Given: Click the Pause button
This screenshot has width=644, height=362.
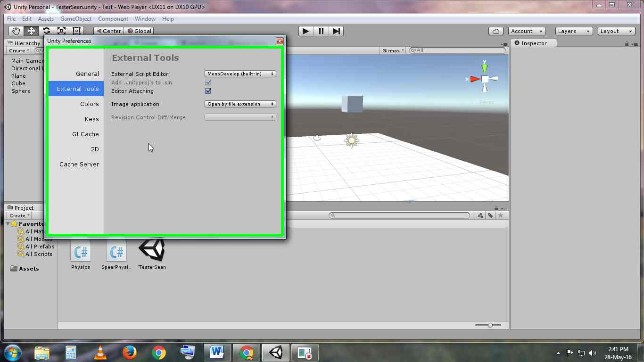Looking at the screenshot, I should click(321, 31).
